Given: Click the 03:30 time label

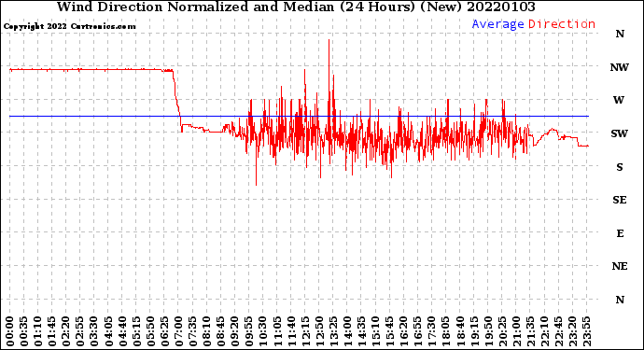Looking at the screenshot, I should (94, 331).
